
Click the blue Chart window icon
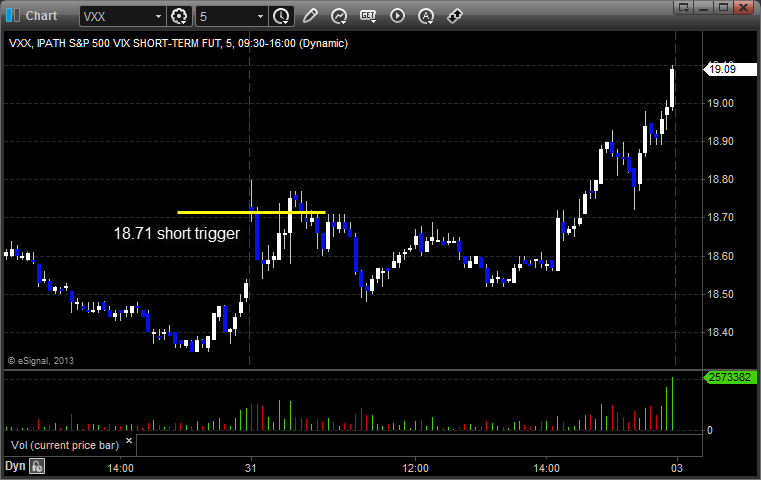12,16
